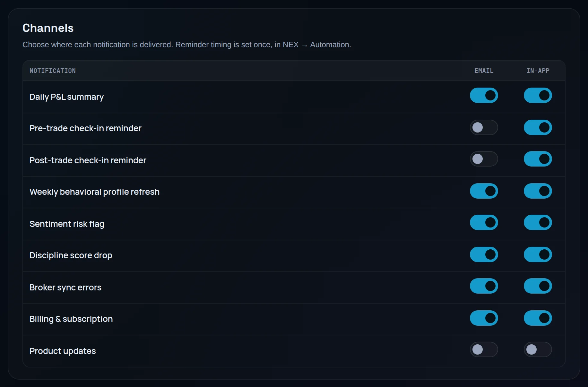Screen dimensions: 588x387
Task: Turn on in-app Product updates
Action: [x=538, y=349]
